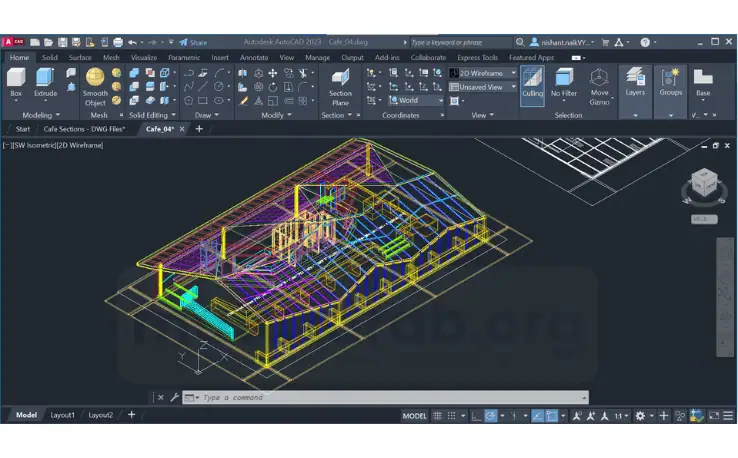
Task: Click the Extrude tool
Action: [x=45, y=80]
